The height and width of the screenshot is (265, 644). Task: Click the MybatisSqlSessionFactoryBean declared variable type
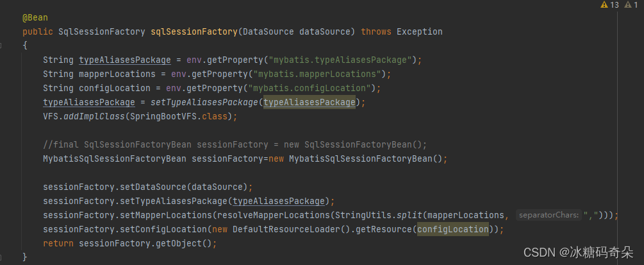click(x=115, y=158)
